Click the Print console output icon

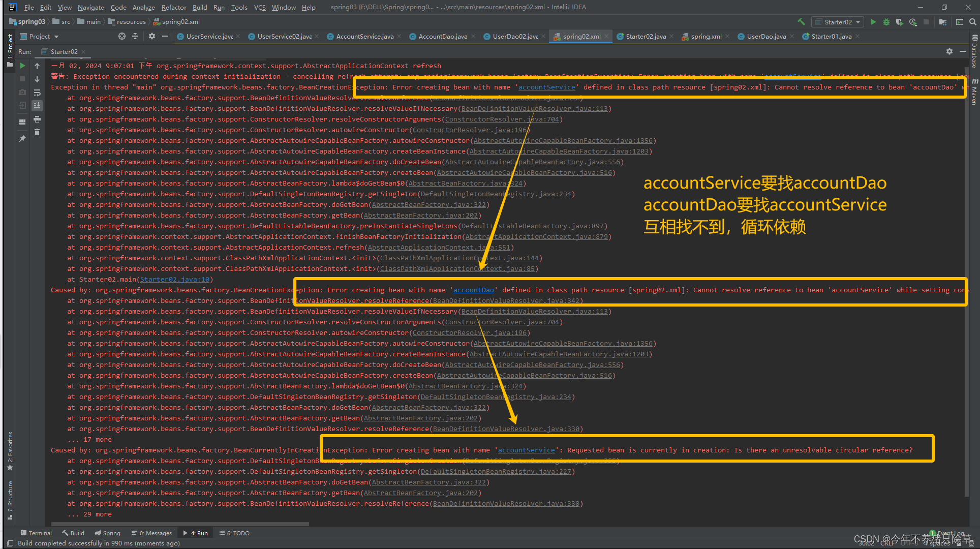point(37,119)
